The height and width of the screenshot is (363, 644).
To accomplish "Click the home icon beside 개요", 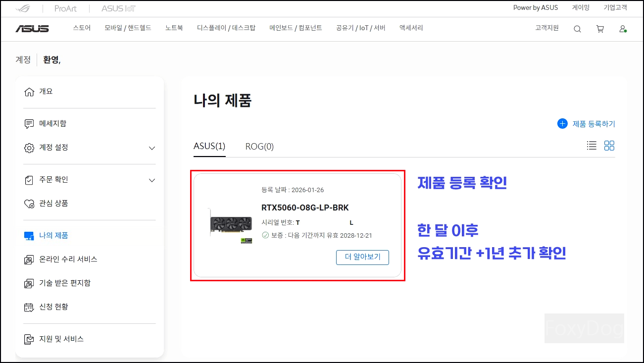I will click(x=29, y=92).
